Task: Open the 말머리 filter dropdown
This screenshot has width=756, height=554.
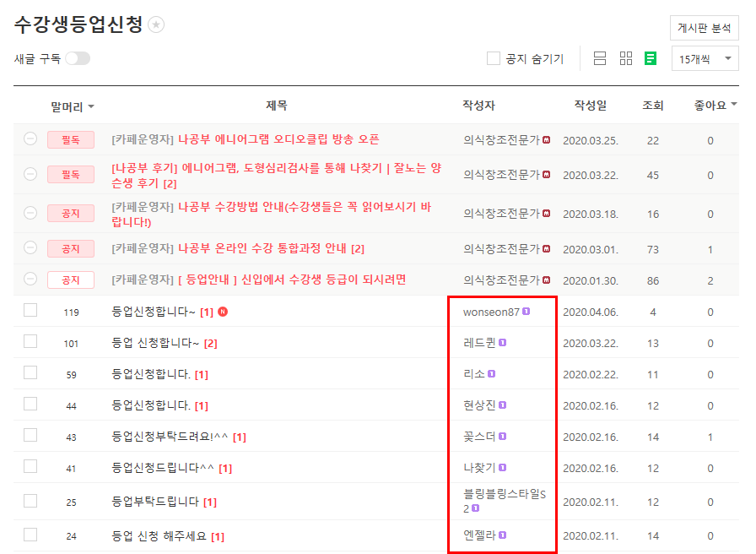Action: click(73, 106)
